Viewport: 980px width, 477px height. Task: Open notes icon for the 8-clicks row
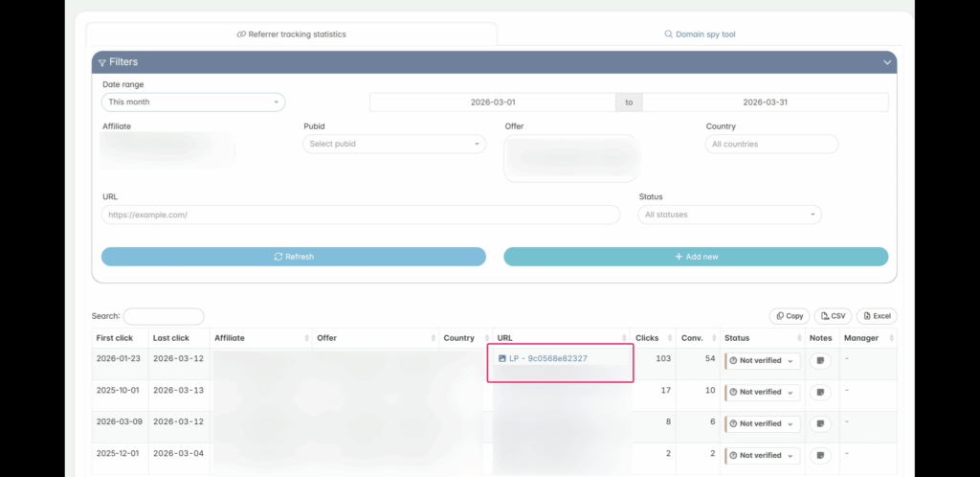pos(820,423)
